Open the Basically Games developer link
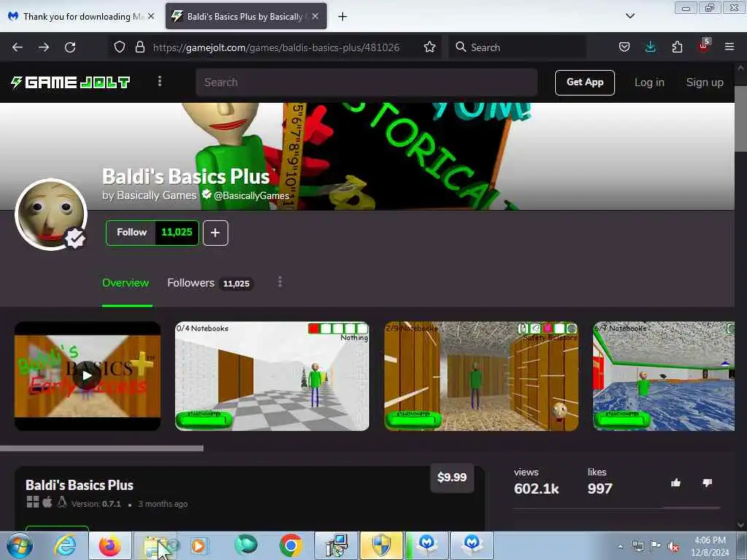 tap(156, 195)
